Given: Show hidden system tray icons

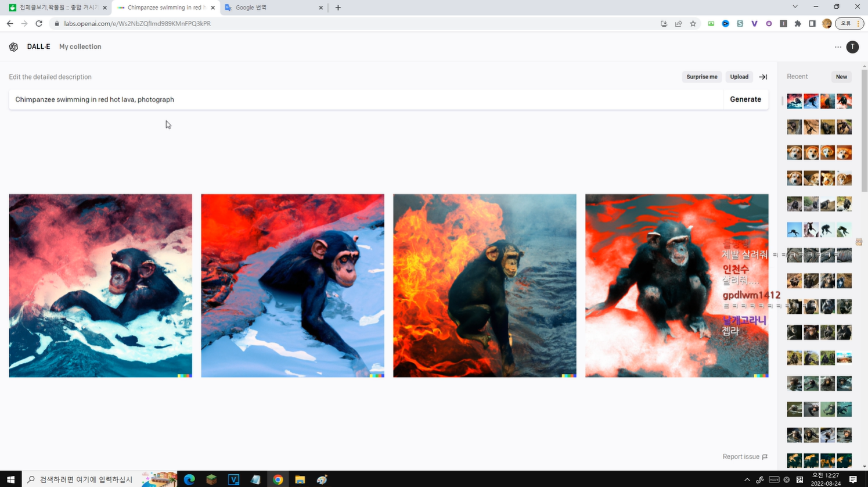Looking at the screenshot, I should pos(747,479).
